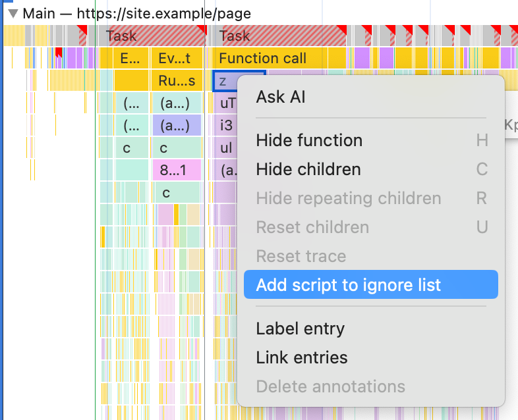Image resolution: width=518 pixels, height=420 pixels.
Task: Click the highlighted z function entry
Action: pos(224,81)
